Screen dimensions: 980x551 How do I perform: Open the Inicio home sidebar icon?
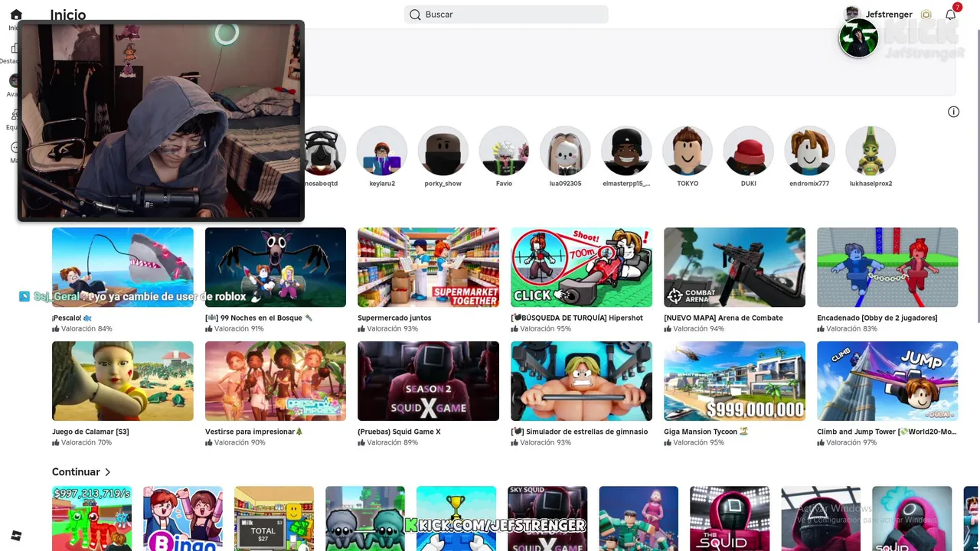pyautogui.click(x=15, y=15)
